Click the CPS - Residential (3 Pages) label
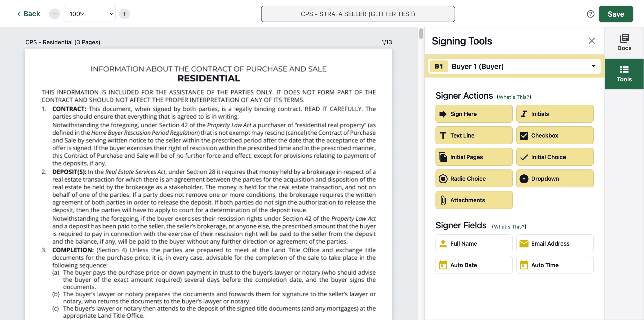644x320 pixels. 63,42
